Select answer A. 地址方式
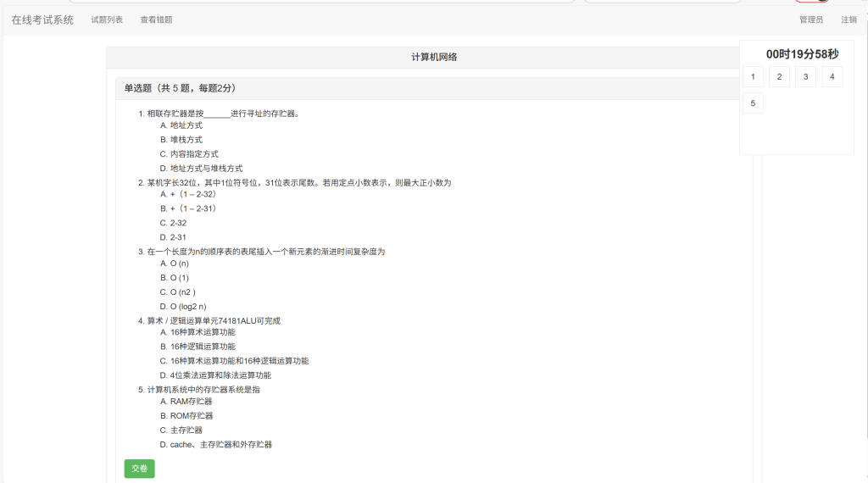This screenshot has height=483, width=868. click(181, 125)
